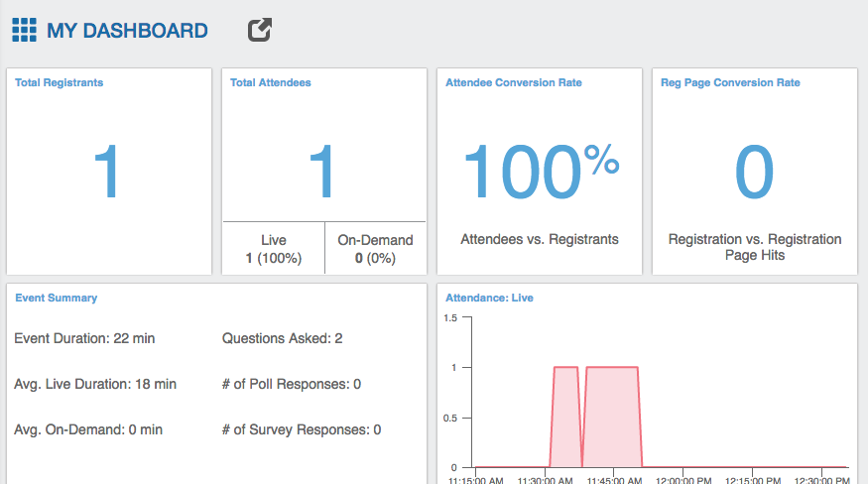
Task: Select the On-Demand attendees breakdown cell
Action: 375,249
